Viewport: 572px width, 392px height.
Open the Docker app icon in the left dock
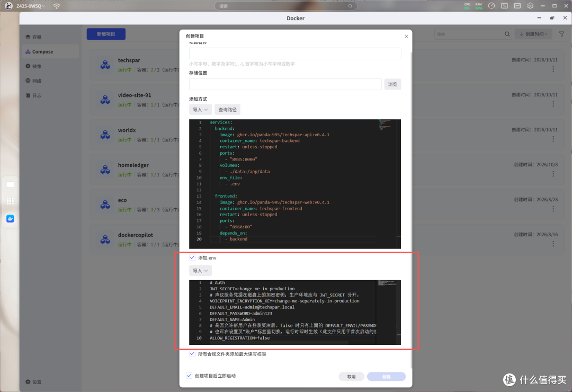pyautogui.click(x=10, y=219)
